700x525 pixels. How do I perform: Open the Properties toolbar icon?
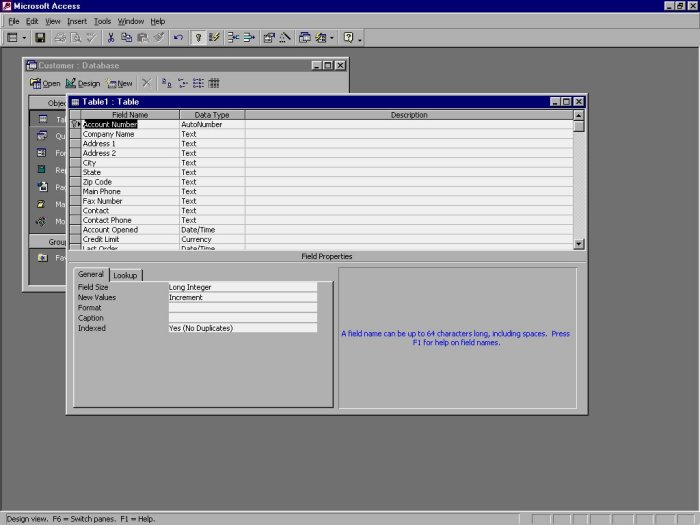[x=269, y=37]
